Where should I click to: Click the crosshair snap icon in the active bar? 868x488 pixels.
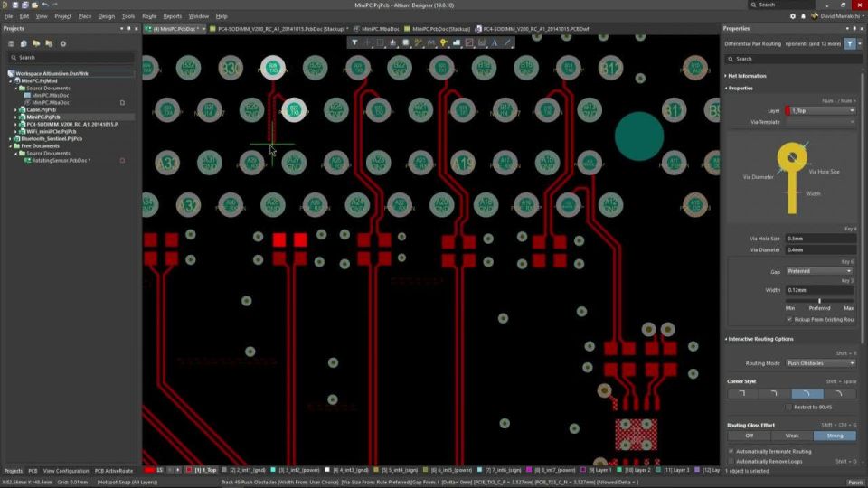[x=368, y=42]
